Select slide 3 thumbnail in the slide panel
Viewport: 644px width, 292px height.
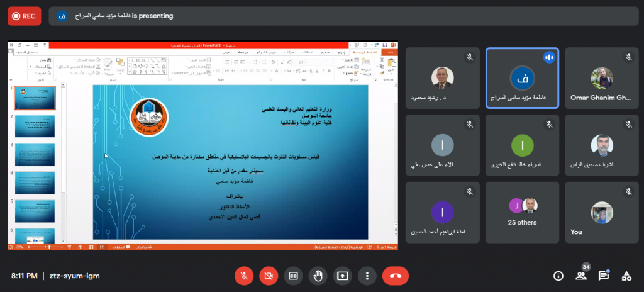35,154
